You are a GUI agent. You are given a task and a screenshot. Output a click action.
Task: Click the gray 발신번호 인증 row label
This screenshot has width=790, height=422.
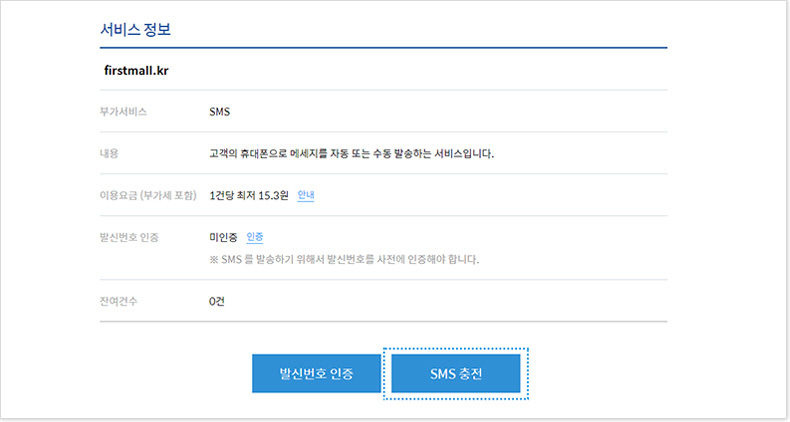click(x=129, y=237)
